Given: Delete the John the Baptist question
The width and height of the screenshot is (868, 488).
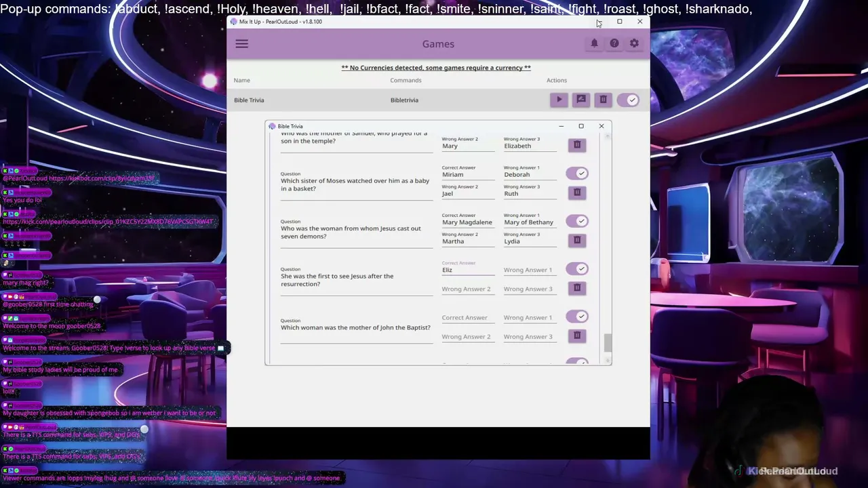Looking at the screenshot, I should (x=577, y=335).
